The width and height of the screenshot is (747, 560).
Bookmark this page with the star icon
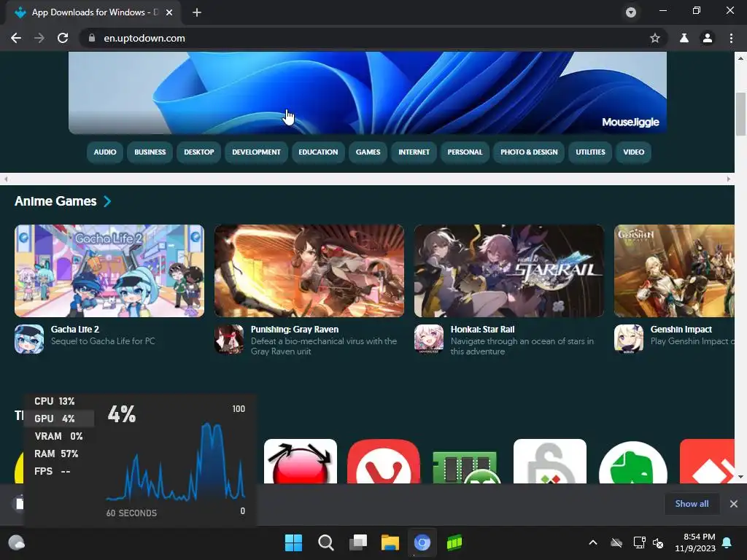click(x=655, y=38)
